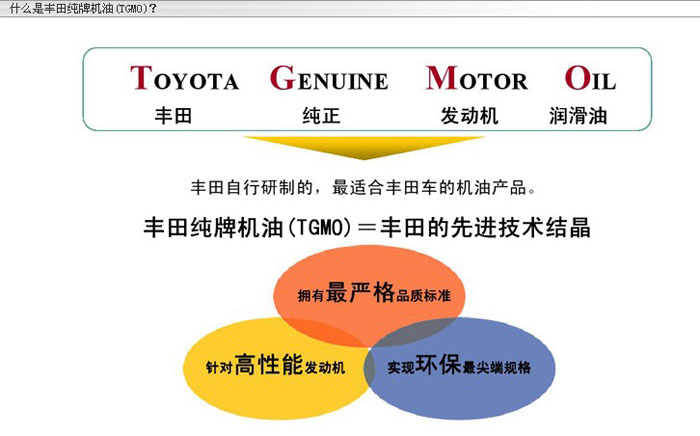Select the '发动机' label under Motor

click(469, 116)
